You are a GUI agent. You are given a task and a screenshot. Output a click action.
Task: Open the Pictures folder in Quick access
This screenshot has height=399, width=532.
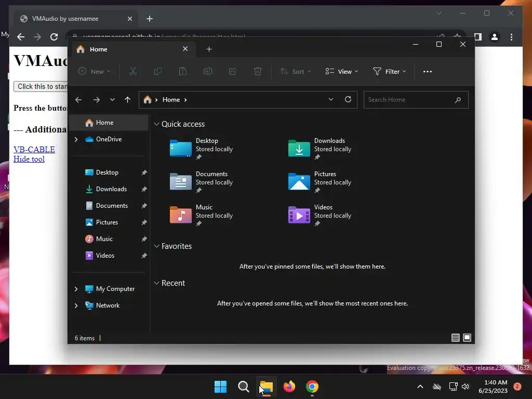320,182
